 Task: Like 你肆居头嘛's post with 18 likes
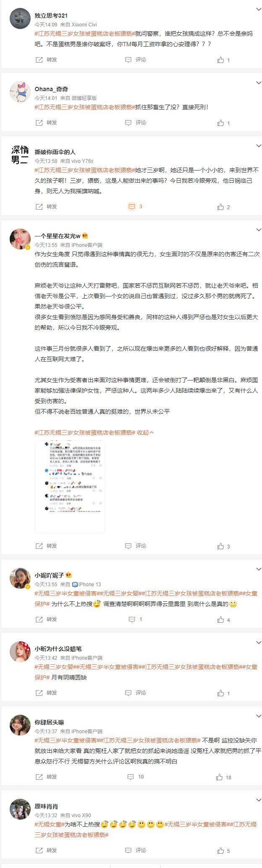pos(224,777)
